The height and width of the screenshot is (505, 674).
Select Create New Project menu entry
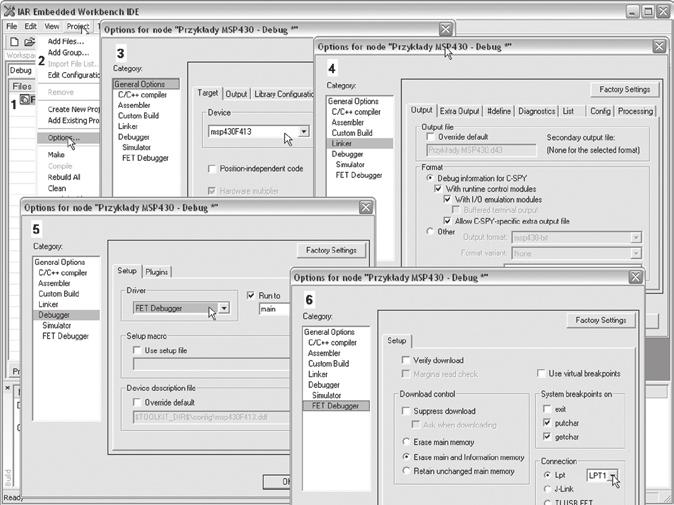(x=73, y=109)
